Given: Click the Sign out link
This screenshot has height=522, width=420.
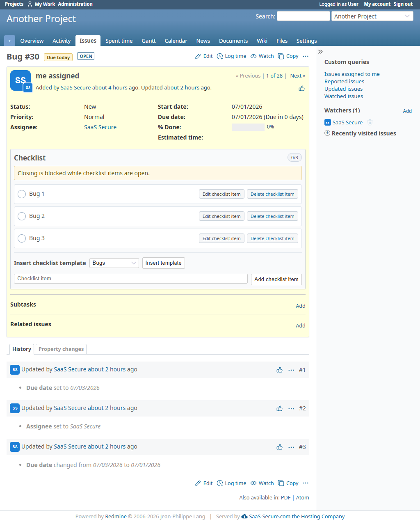Looking at the screenshot, I should (403, 4).
